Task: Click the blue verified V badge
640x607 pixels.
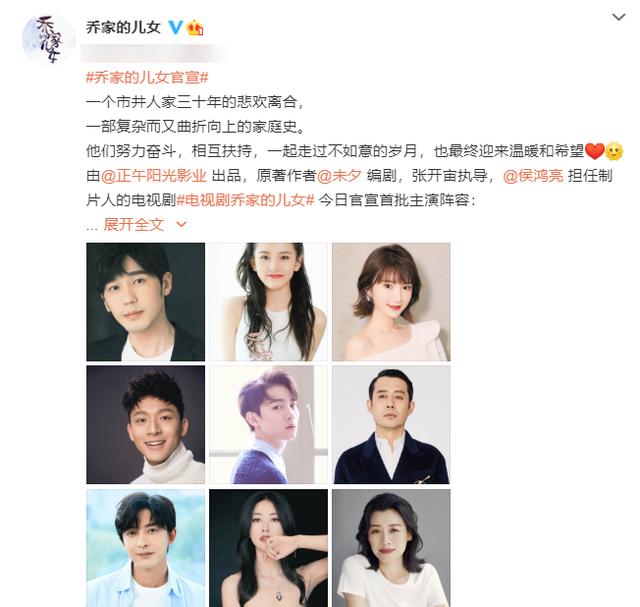Action: (176, 27)
